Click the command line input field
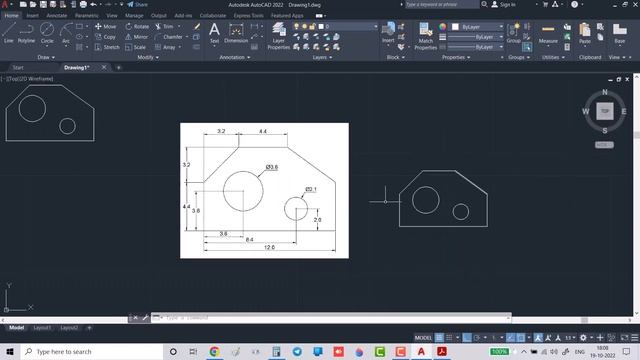 [x=331, y=318]
